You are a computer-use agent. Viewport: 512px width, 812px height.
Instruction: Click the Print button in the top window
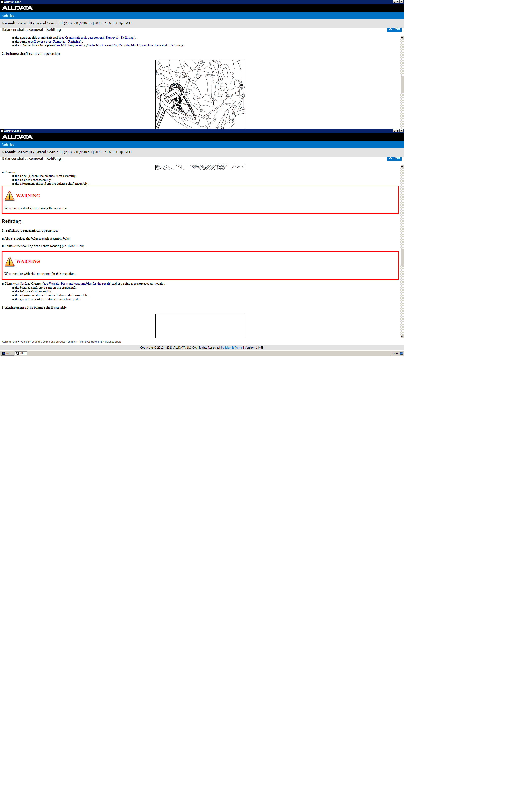[x=394, y=29]
